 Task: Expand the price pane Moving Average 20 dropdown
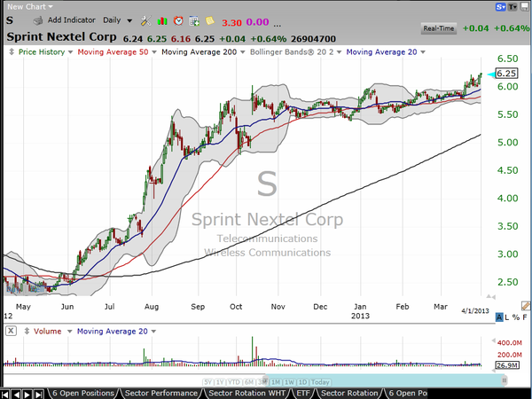tap(423, 52)
